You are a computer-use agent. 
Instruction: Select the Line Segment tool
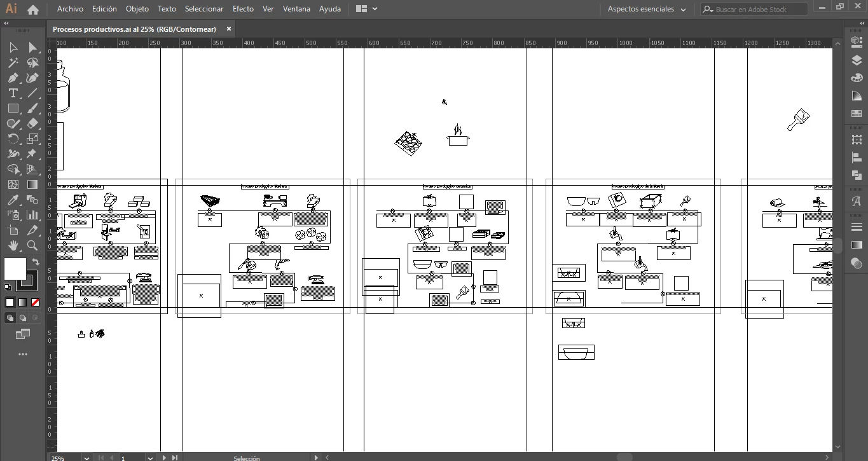click(x=32, y=93)
